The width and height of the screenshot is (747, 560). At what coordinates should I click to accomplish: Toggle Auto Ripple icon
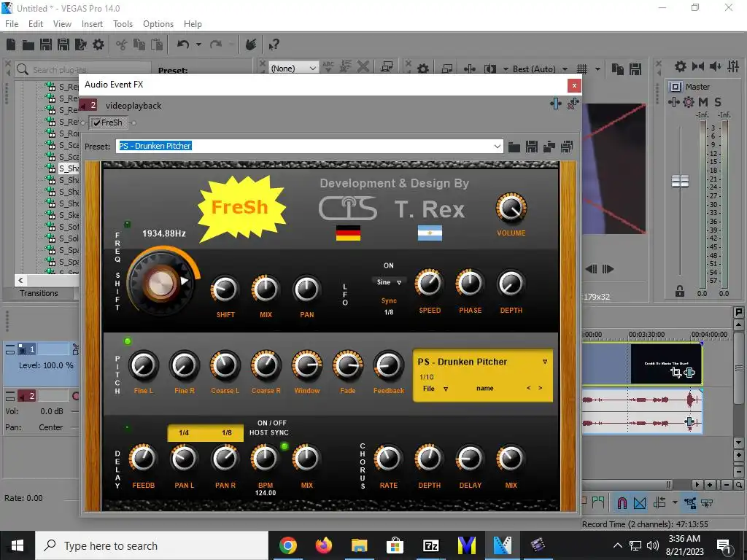659,503
